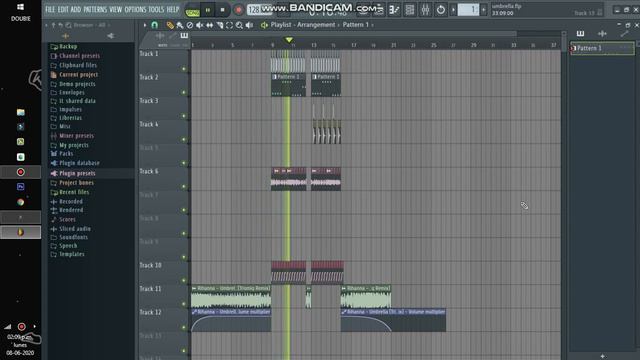Open the FILE menu
The width and height of the screenshot is (640, 360).
click(x=50, y=9)
